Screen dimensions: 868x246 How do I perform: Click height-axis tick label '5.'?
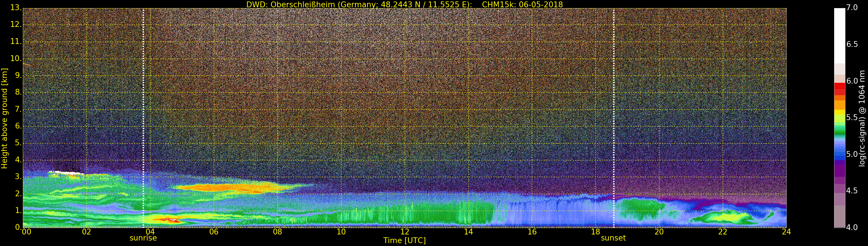tap(18, 143)
